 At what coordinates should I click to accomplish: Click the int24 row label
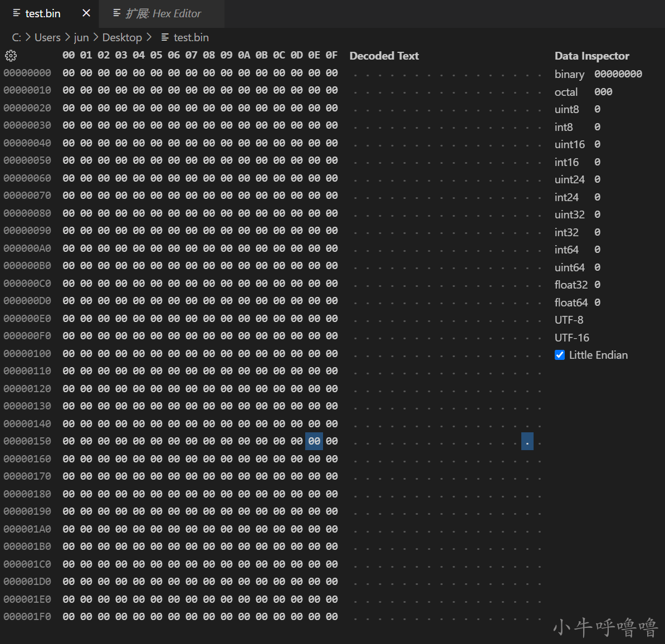[566, 197]
